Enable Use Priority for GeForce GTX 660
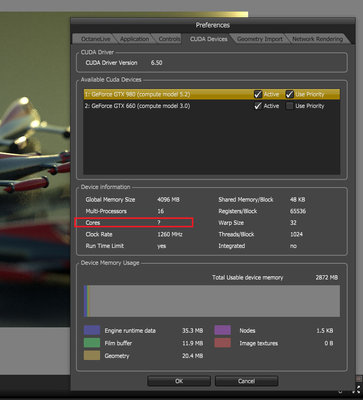 pyautogui.click(x=289, y=106)
